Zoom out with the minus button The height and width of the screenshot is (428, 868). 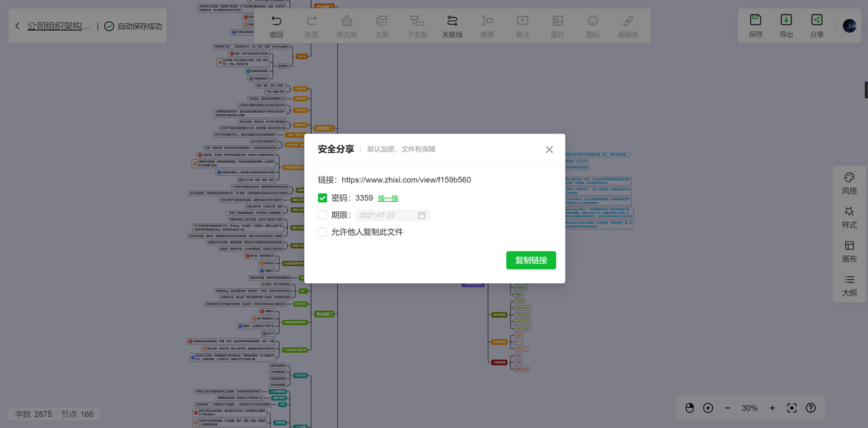[x=728, y=408]
